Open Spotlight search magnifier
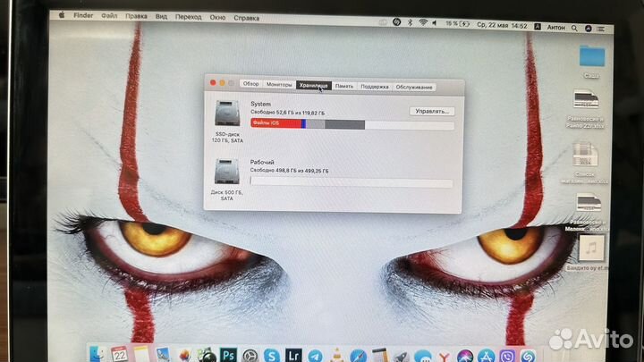This screenshot has width=644, height=362. click(x=574, y=28)
